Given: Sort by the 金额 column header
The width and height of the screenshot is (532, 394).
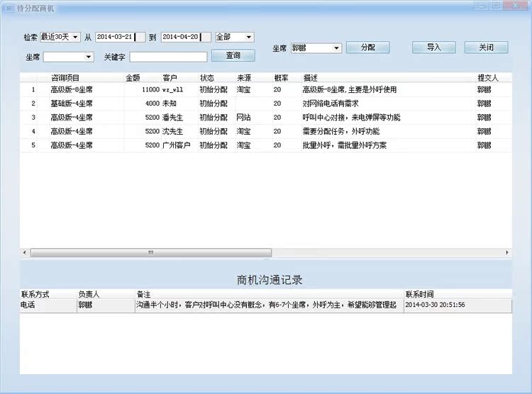Looking at the screenshot, I should point(133,77).
